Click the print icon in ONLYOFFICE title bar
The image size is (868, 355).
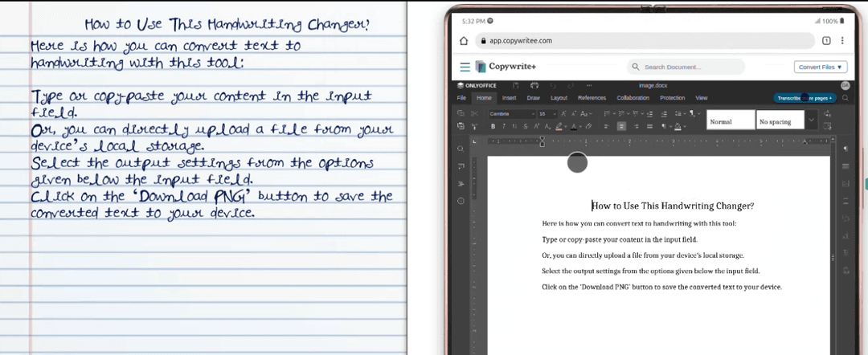[x=534, y=85]
